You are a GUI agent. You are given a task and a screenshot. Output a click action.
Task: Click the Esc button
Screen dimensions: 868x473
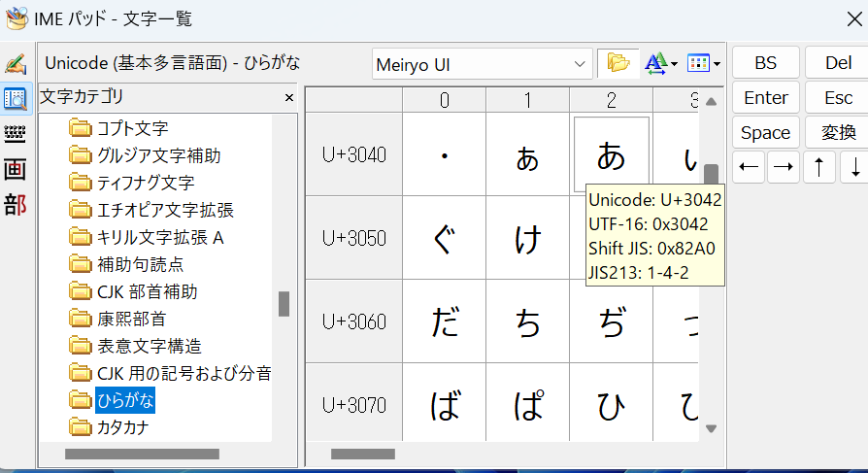tap(838, 97)
